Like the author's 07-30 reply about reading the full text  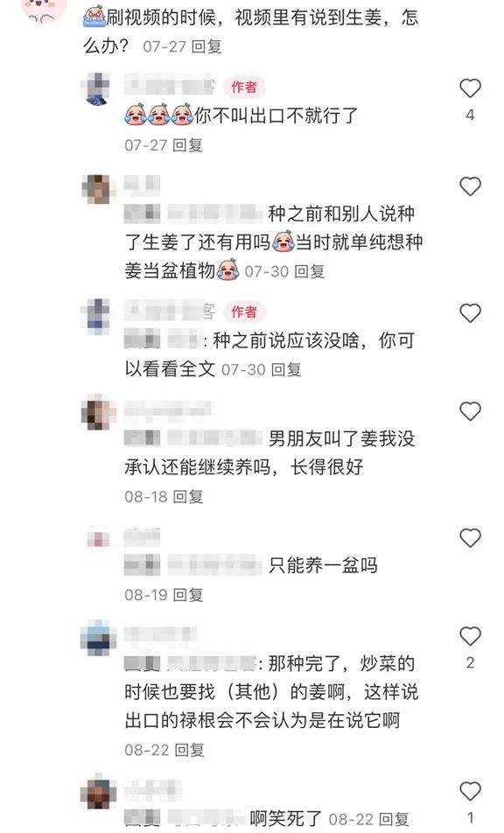(x=470, y=313)
